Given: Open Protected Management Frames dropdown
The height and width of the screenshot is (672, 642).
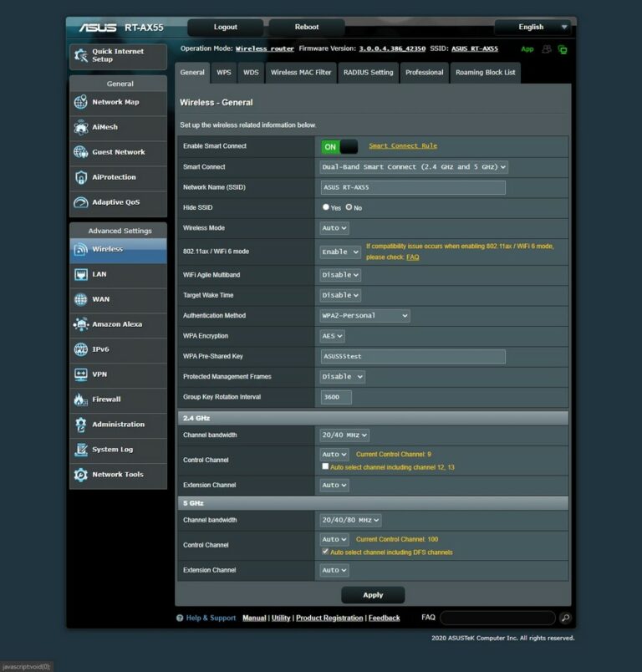Looking at the screenshot, I should tap(343, 377).
